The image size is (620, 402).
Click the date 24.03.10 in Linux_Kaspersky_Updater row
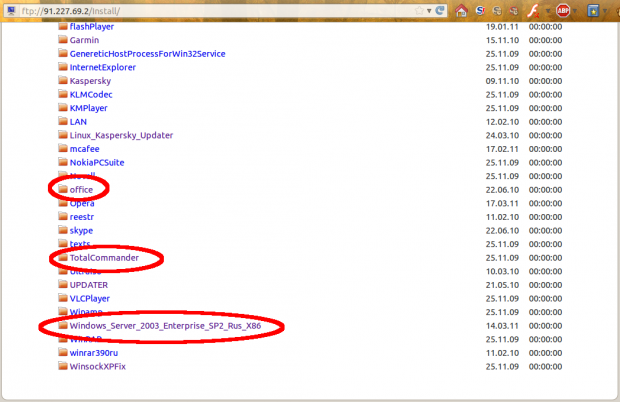pyautogui.click(x=502, y=136)
